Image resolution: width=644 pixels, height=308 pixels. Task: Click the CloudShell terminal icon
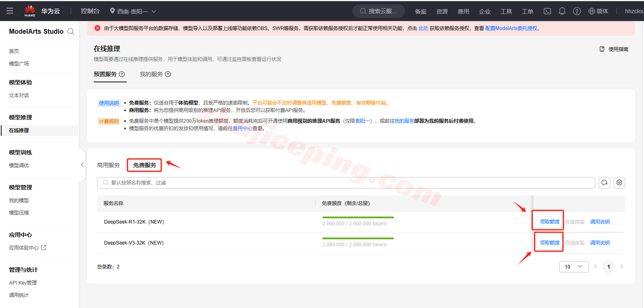pos(547,11)
